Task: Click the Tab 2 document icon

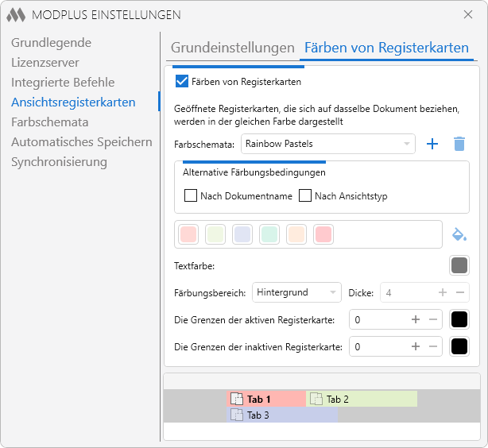Action: tap(316, 399)
